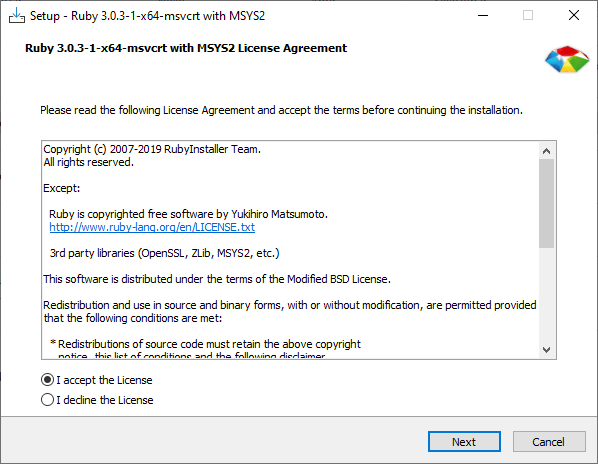Click the Setup installer icon in title bar
598x464 pixels.
click(17, 16)
